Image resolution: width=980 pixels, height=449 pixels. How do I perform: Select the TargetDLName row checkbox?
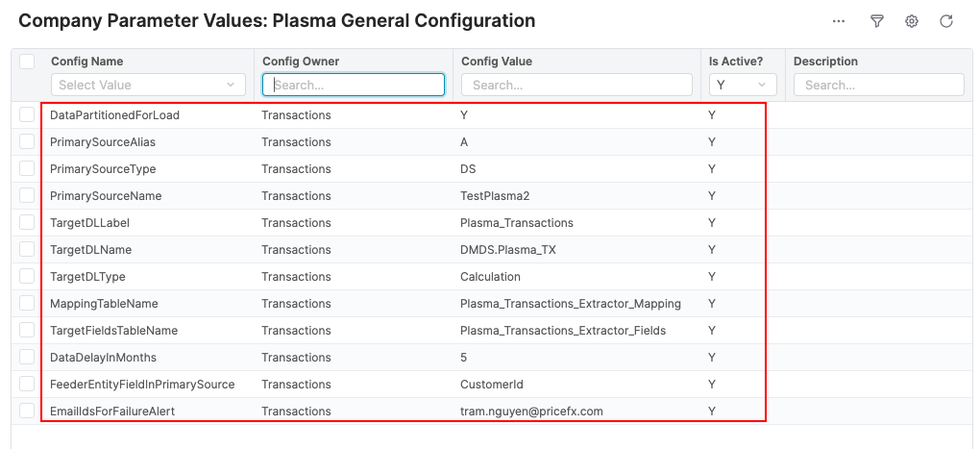(x=27, y=250)
